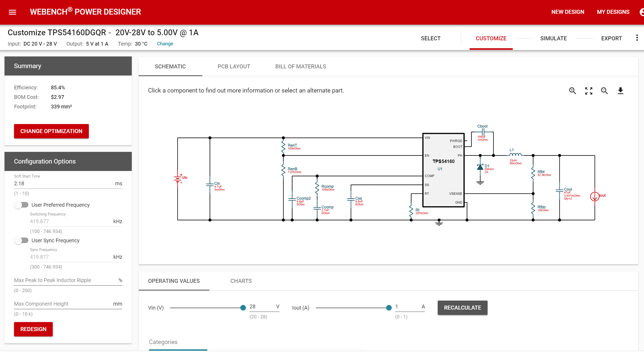Fit schematic to full view
The height and width of the screenshot is (352, 644).
pyautogui.click(x=589, y=91)
